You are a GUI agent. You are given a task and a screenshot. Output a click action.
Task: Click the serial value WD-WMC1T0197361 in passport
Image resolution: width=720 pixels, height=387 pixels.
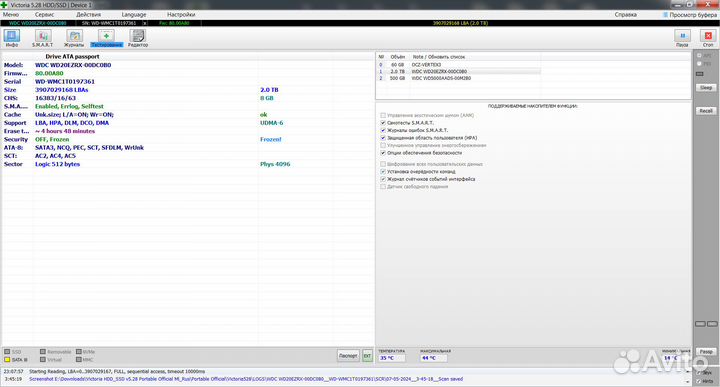[x=65, y=82]
